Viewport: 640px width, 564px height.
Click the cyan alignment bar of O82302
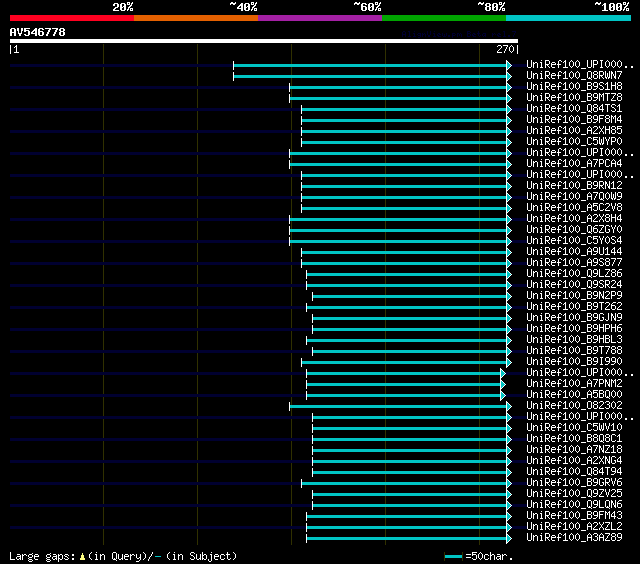click(398, 406)
